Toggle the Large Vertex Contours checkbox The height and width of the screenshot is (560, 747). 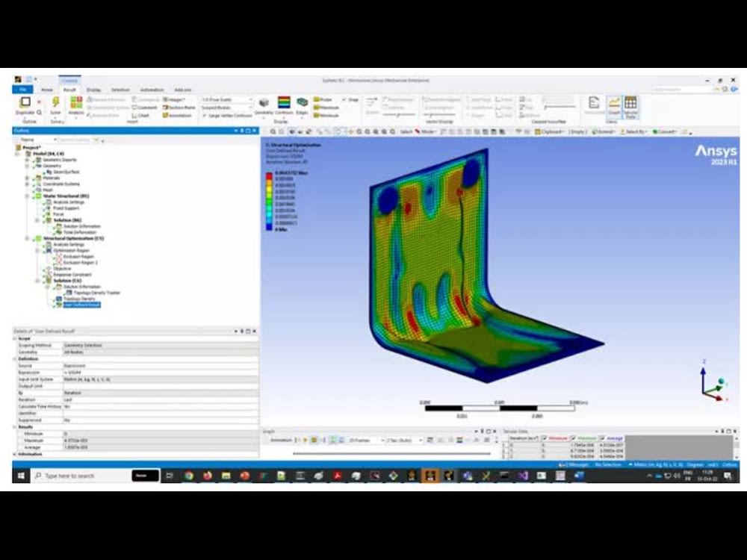click(x=206, y=113)
